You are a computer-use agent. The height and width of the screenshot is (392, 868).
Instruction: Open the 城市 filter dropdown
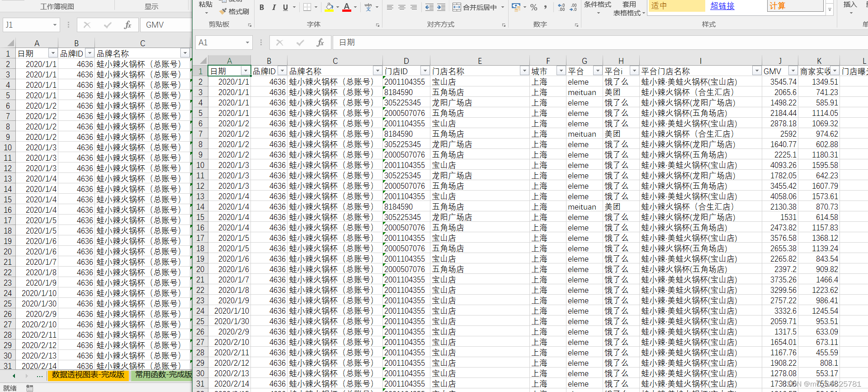(561, 71)
